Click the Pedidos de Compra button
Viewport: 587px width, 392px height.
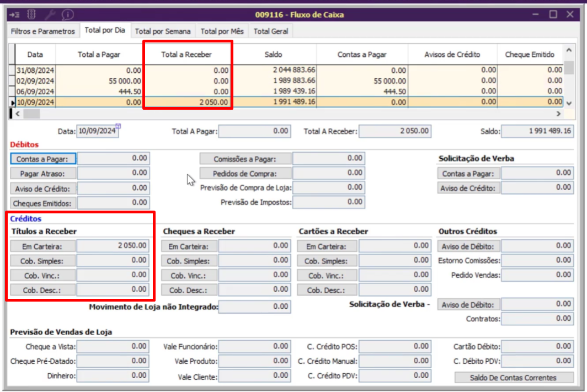tap(245, 174)
